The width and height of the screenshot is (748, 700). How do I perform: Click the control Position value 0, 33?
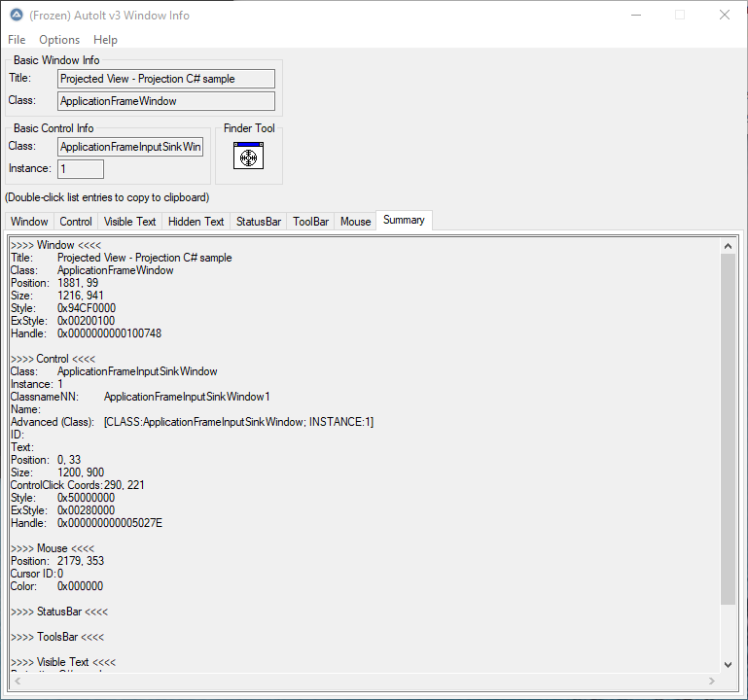point(69,460)
